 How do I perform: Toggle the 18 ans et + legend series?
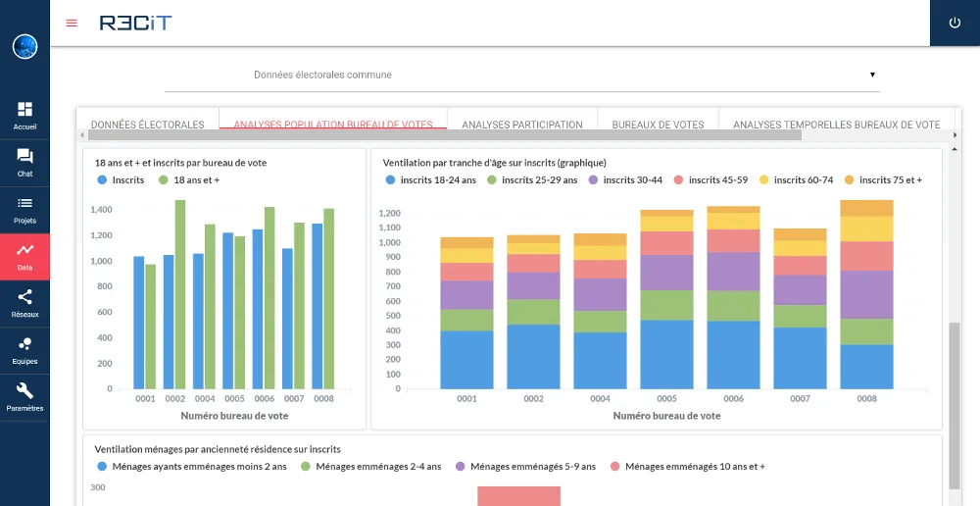coord(189,180)
